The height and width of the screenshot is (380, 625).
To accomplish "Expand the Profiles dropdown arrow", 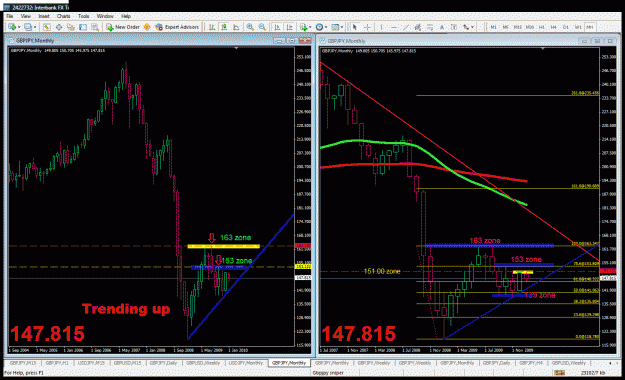I will pyautogui.click(x=35, y=27).
